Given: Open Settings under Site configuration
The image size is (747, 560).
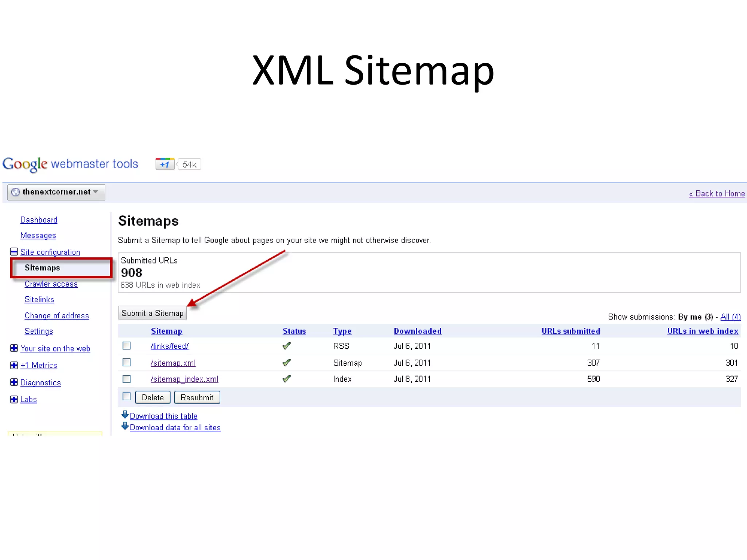Looking at the screenshot, I should (39, 331).
